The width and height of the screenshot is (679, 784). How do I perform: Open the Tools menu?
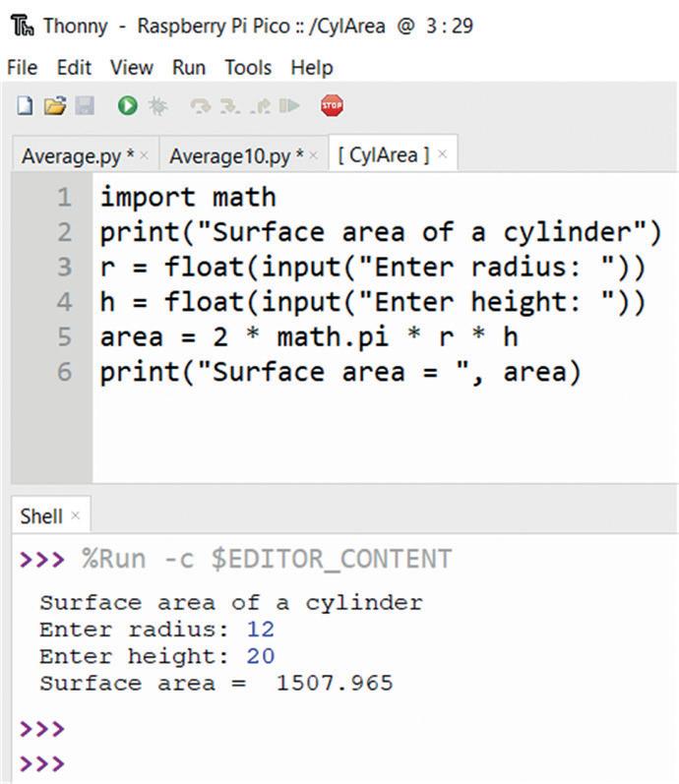[x=248, y=68]
